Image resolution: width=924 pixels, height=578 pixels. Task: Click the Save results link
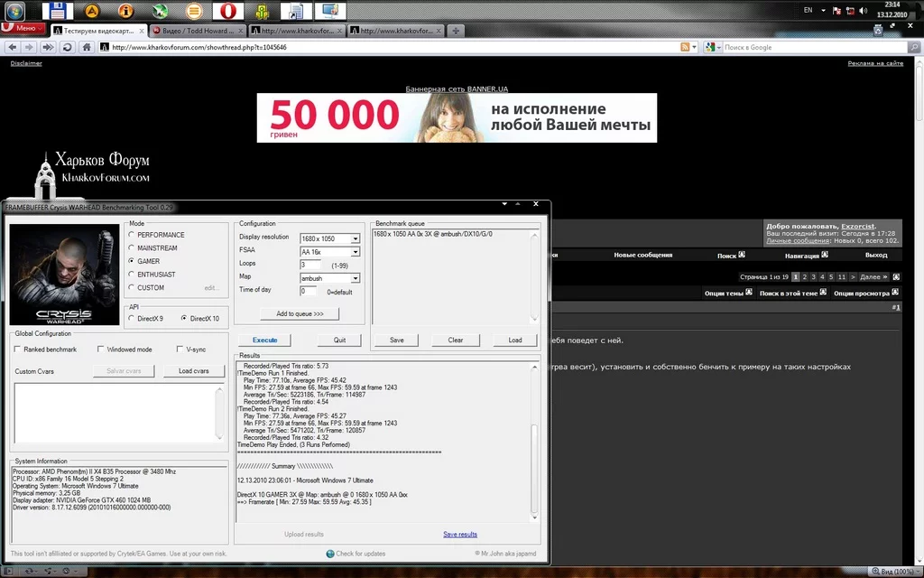[x=460, y=535]
